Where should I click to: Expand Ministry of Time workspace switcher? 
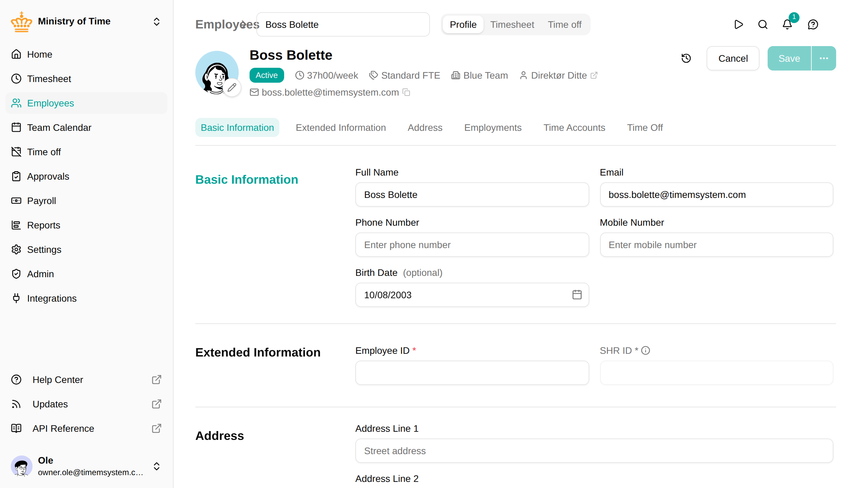point(156,22)
